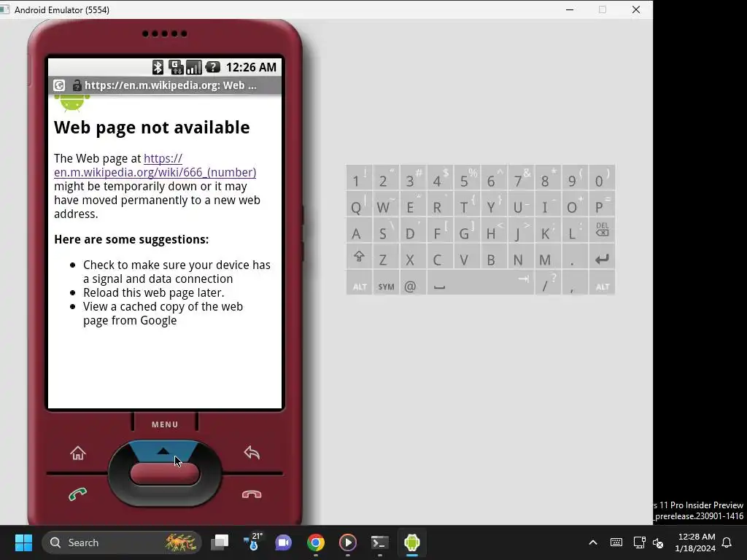Hit the DEL key on emulator keyboard
747x560 pixels.
pos(602,230)
